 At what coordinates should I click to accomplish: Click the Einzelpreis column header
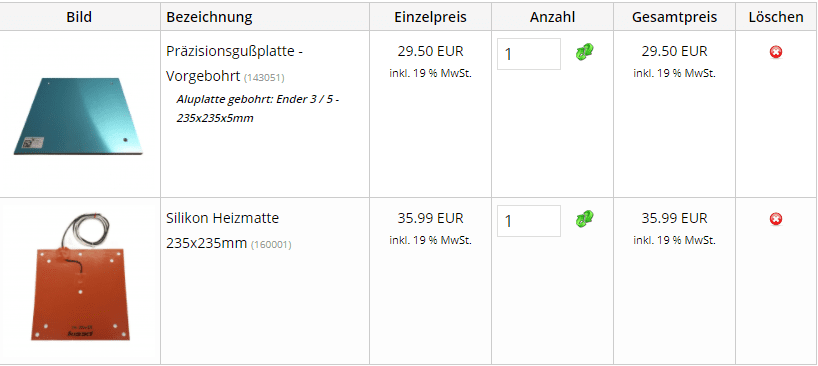click(430, 17)
